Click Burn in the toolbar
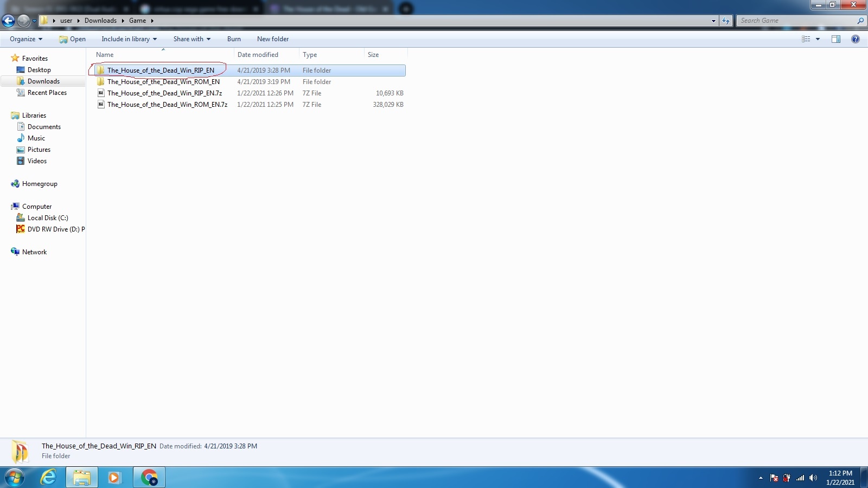The height and width of the screenshot is (488, 868). click(x=234, y=39)
